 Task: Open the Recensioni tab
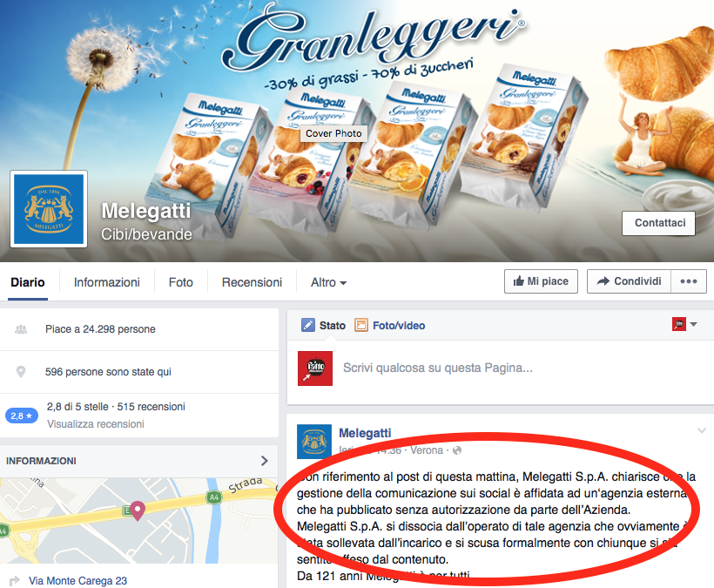pyautogui.click(x=252, y=282)
